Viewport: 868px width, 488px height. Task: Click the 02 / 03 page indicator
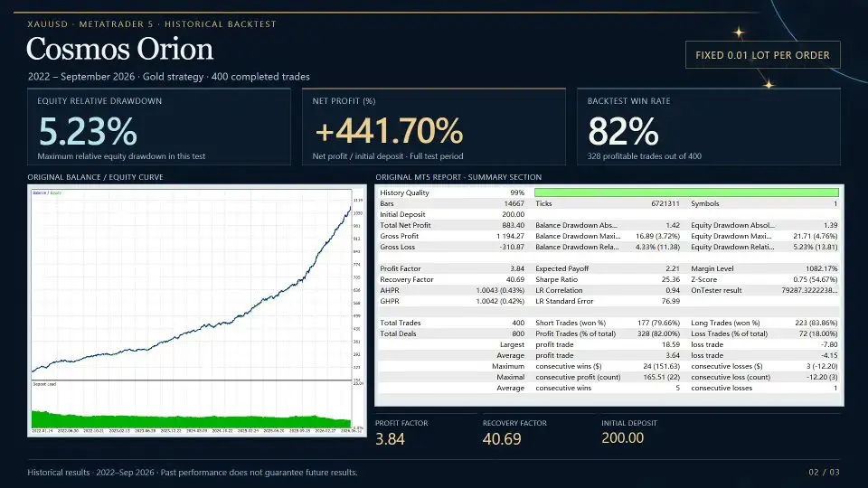point(824,473)
